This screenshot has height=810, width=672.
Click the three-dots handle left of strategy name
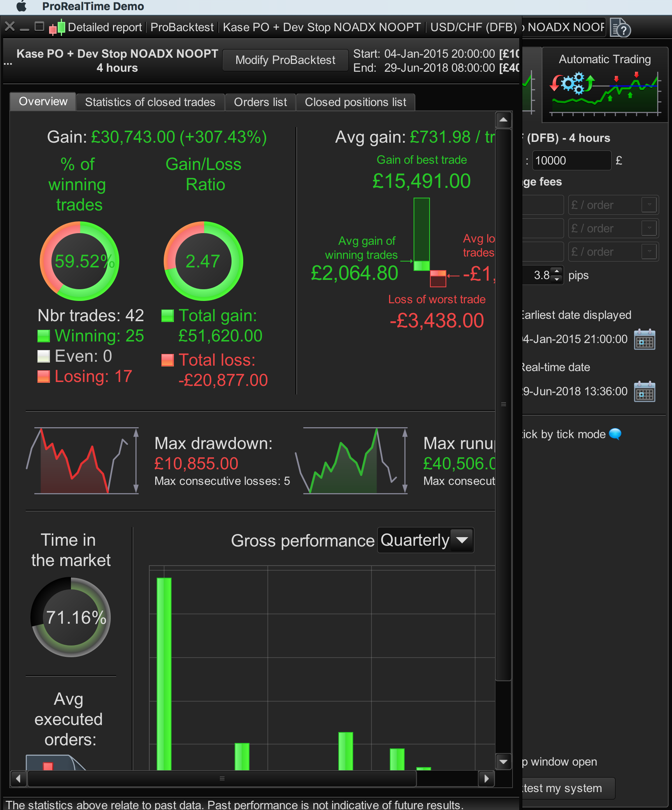pos(8,64)
